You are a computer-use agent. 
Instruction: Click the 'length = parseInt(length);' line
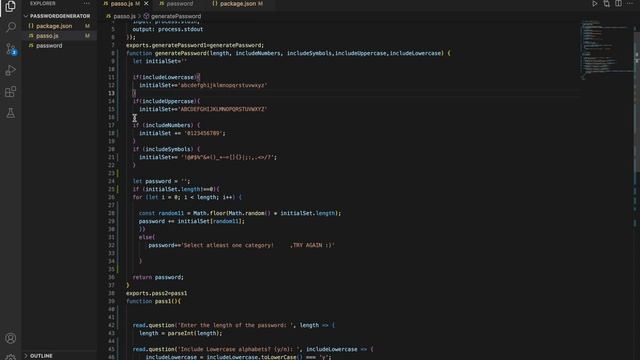pyautogui.click(x=180, y=333)
